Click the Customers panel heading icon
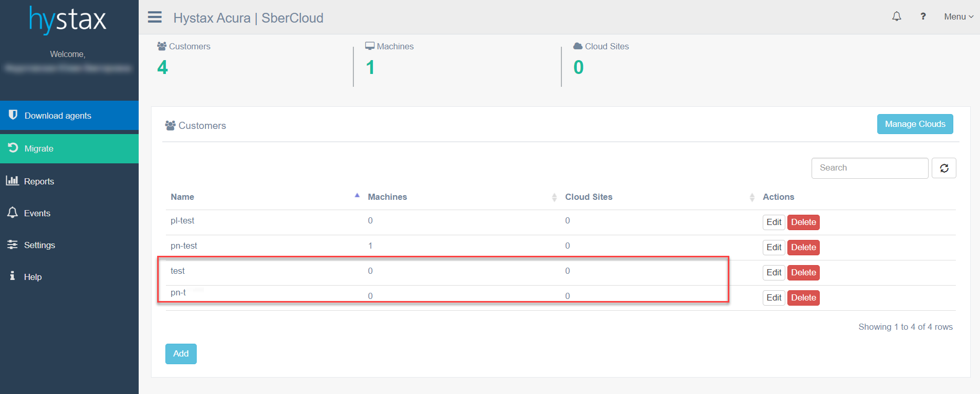The width and height of the screenshot is (980, 394). click(171, 125)
